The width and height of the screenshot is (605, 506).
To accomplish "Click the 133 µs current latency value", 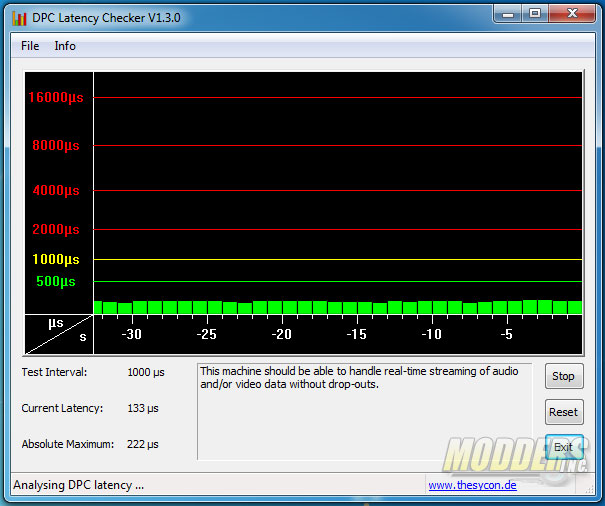I will (x=143, y=408).
